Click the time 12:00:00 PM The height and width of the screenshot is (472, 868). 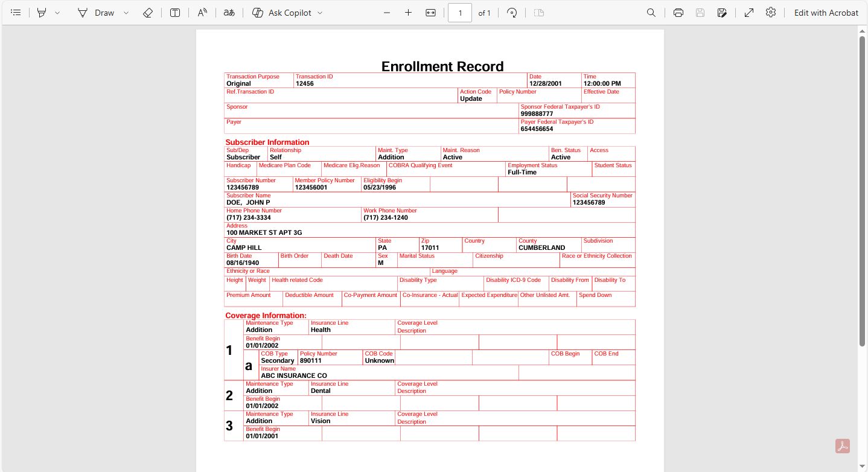pos(602,84)
